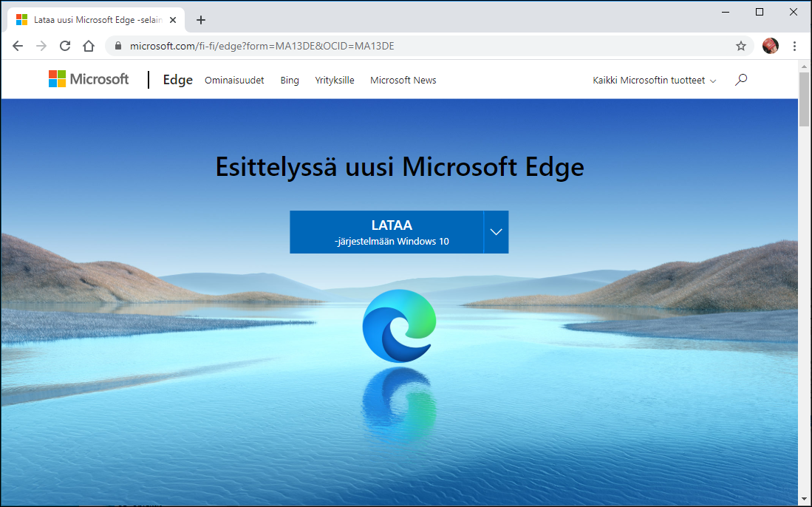Click the home button
812x507 pixels.
pyautogui.click(x=88, y=46)
